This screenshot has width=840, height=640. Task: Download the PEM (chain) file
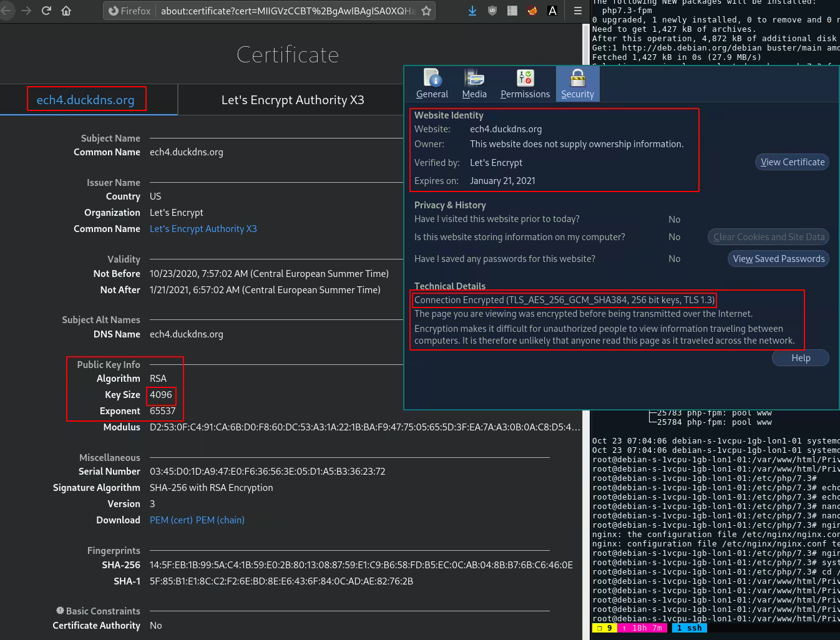[220, 520]
